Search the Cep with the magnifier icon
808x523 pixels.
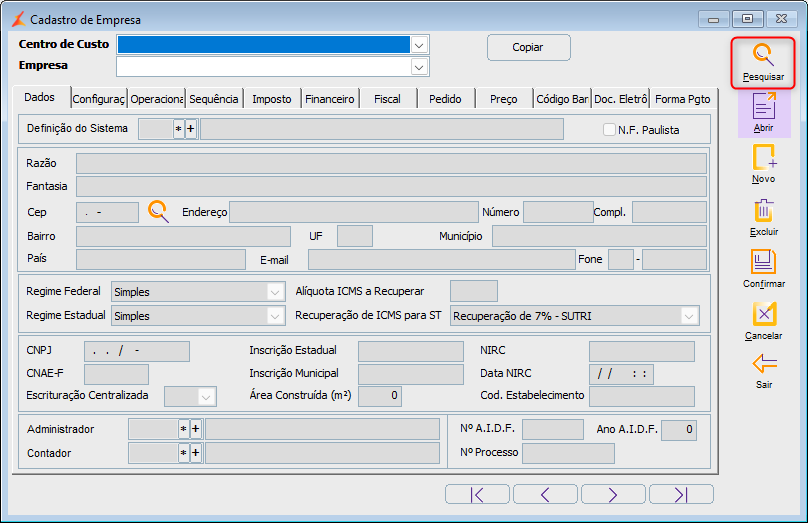coord(158,211)
